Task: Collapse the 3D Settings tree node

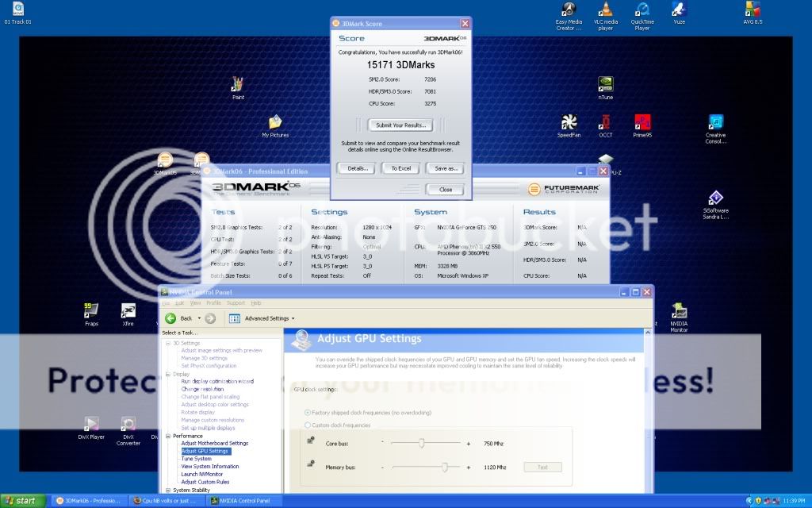Action: coord(168,343)
